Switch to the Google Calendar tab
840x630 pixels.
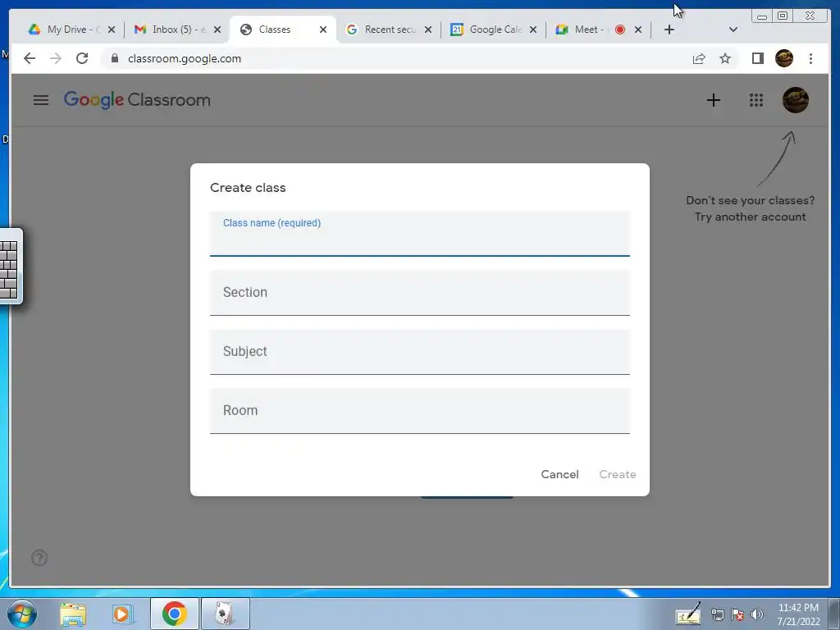coord(494,30)
